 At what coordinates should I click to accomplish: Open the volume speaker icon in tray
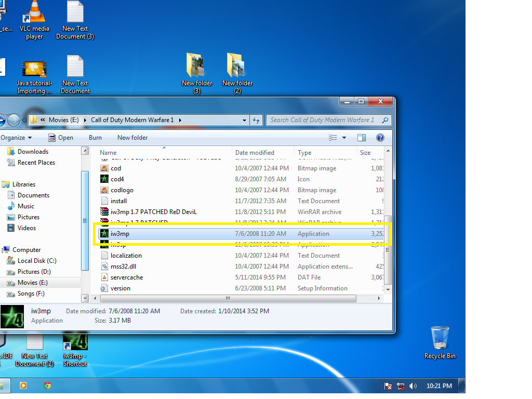413,386
